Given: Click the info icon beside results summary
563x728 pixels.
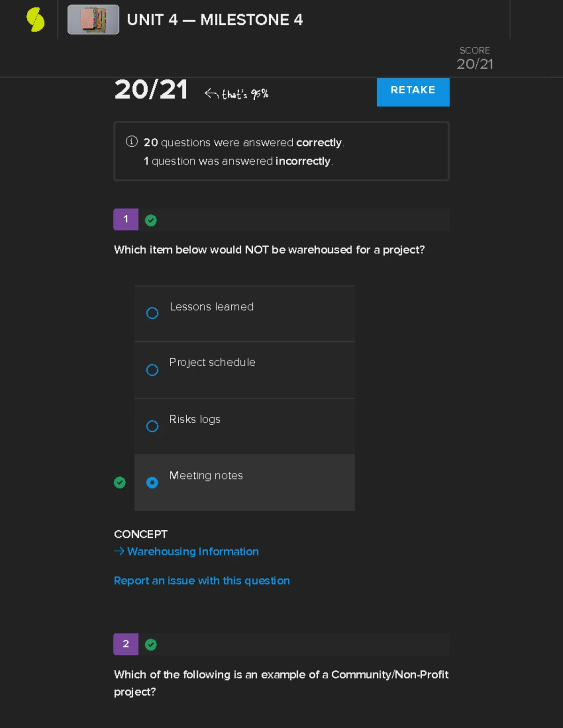Looking at the screenshot, I should click(x=131, y=142).
